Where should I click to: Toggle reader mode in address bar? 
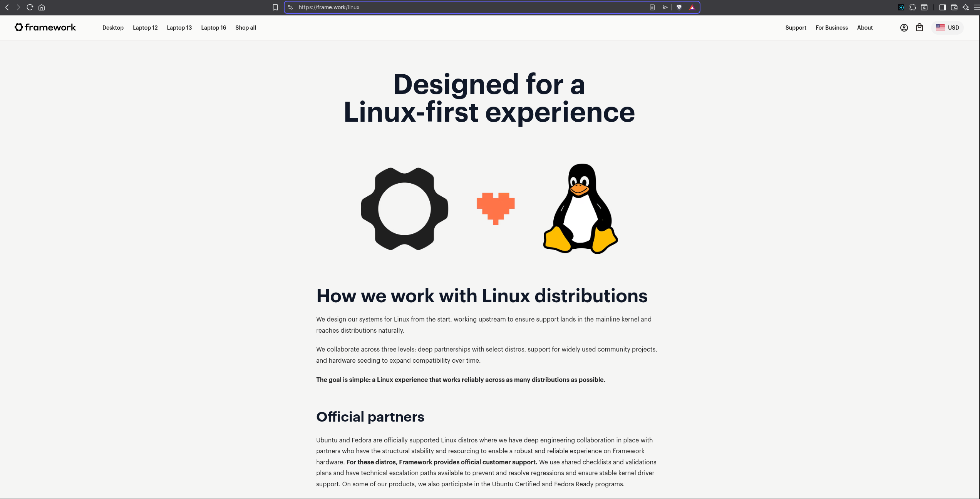click(652, 7)
